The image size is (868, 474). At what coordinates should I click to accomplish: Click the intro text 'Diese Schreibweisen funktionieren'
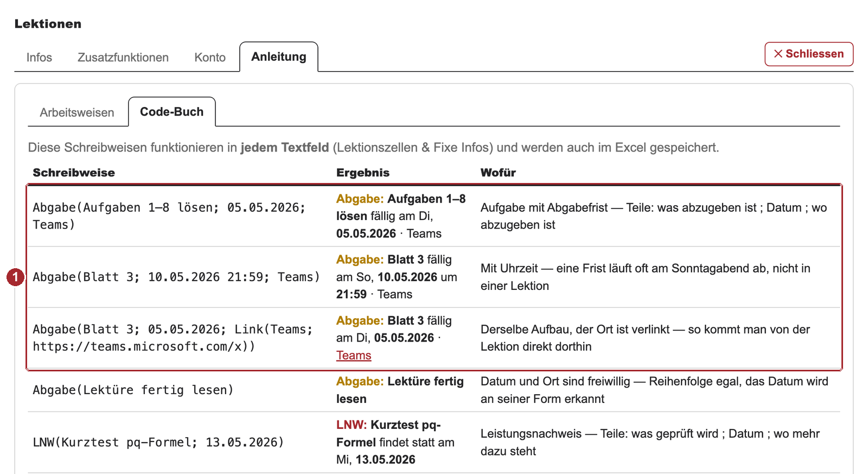click(x=373, y=148)
